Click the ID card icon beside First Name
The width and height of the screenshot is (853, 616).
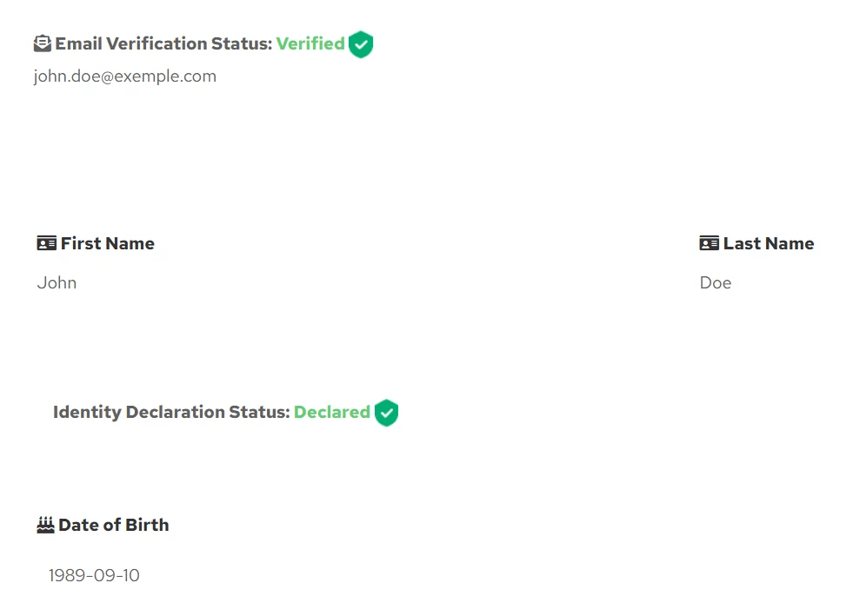(x=47, y=243)
